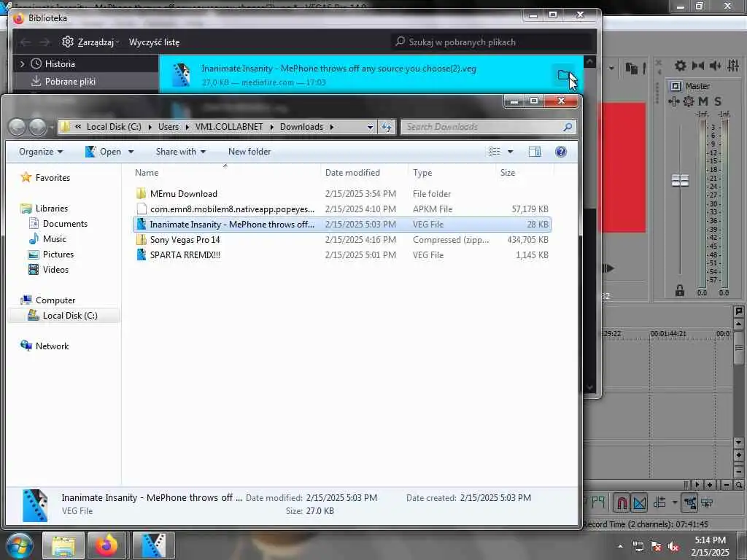Toggle Master fader channel lock
This screenshot has width=747, height=560.
pos(680,290)
